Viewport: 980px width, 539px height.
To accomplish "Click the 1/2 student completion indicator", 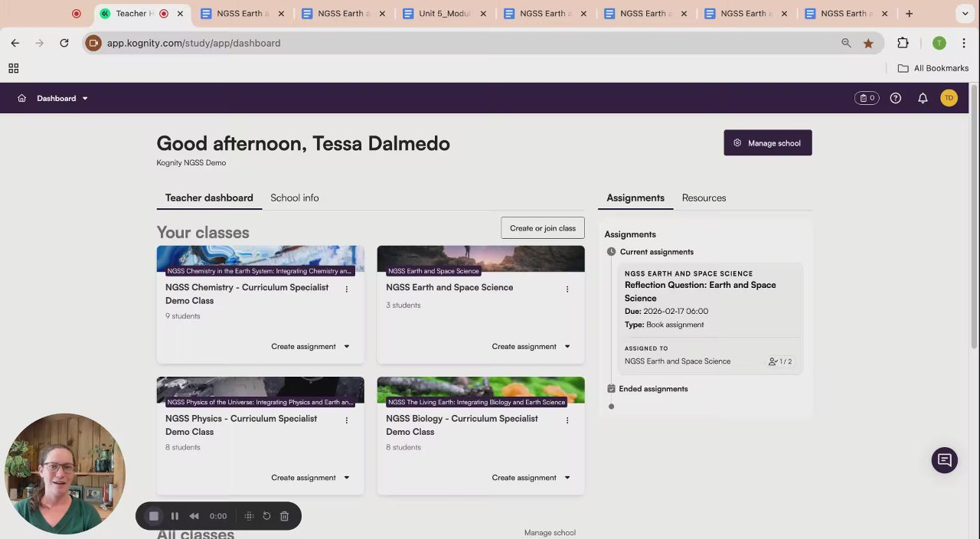I will point(780,361).
